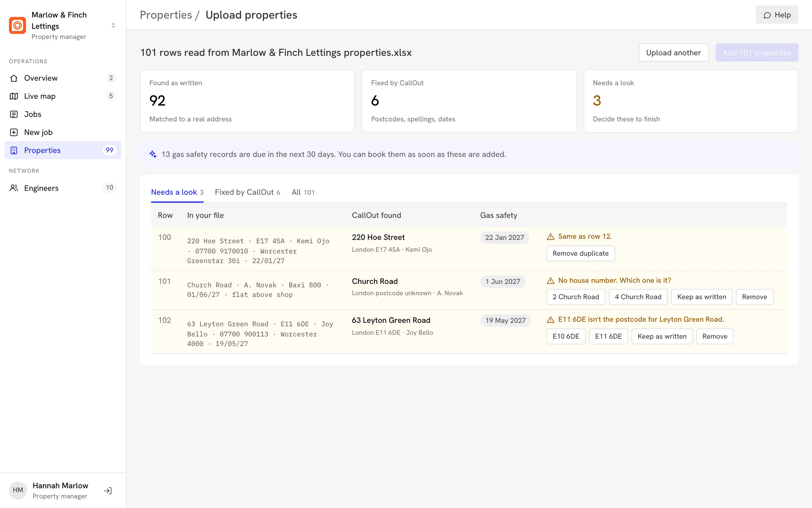This screenshot has height=508, width=812.
Task: Click the 19 May 2027 date pill
Action: point(505,320)
